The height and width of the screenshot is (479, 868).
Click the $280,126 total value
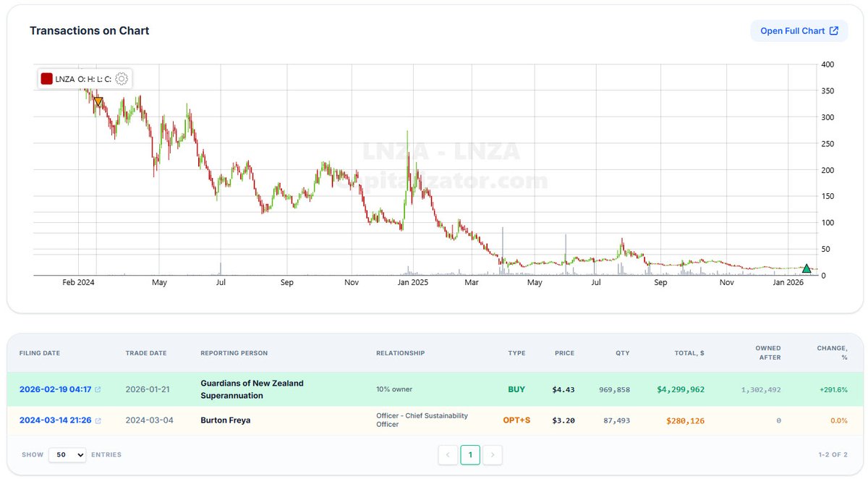686,420
